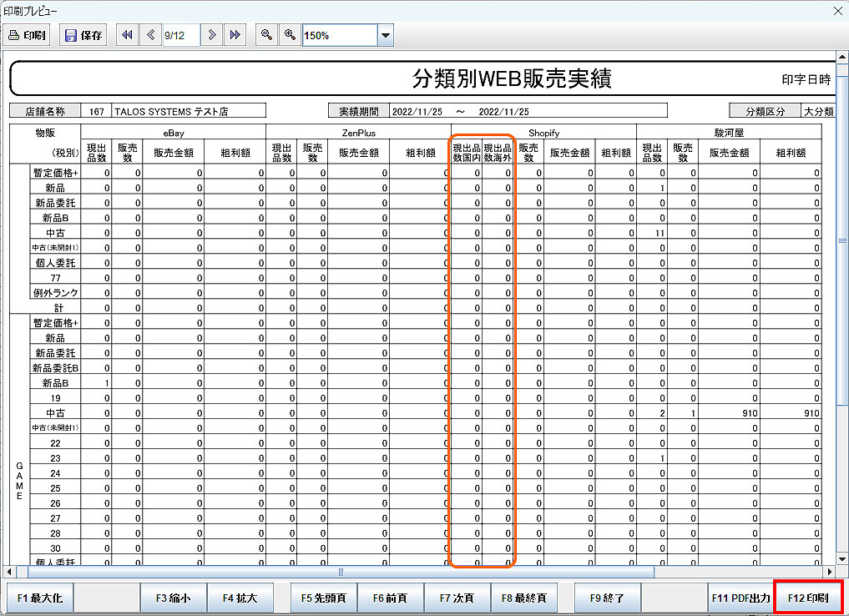Click the printer icon print button in toolbar
This screenshot has width=849, height=616.
[28, 36]
